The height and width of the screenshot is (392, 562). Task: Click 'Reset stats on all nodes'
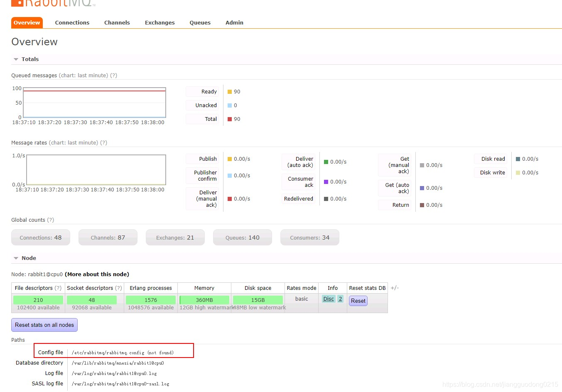(44, 325)
